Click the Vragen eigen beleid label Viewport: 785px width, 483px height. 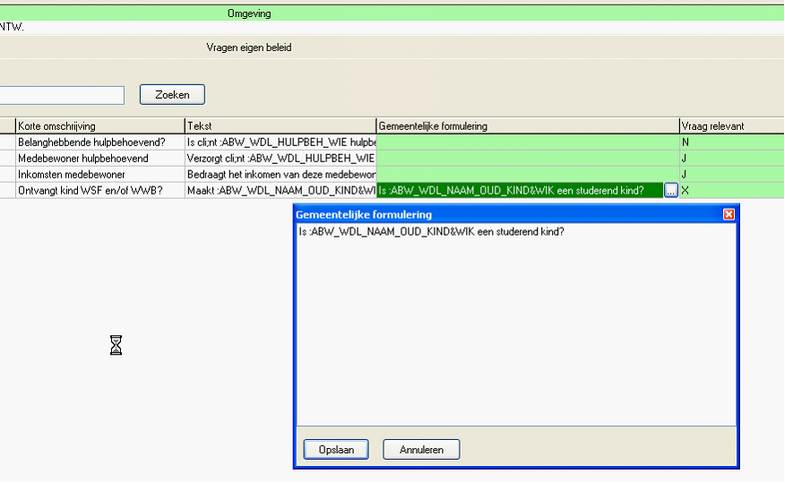click(249, 48)
